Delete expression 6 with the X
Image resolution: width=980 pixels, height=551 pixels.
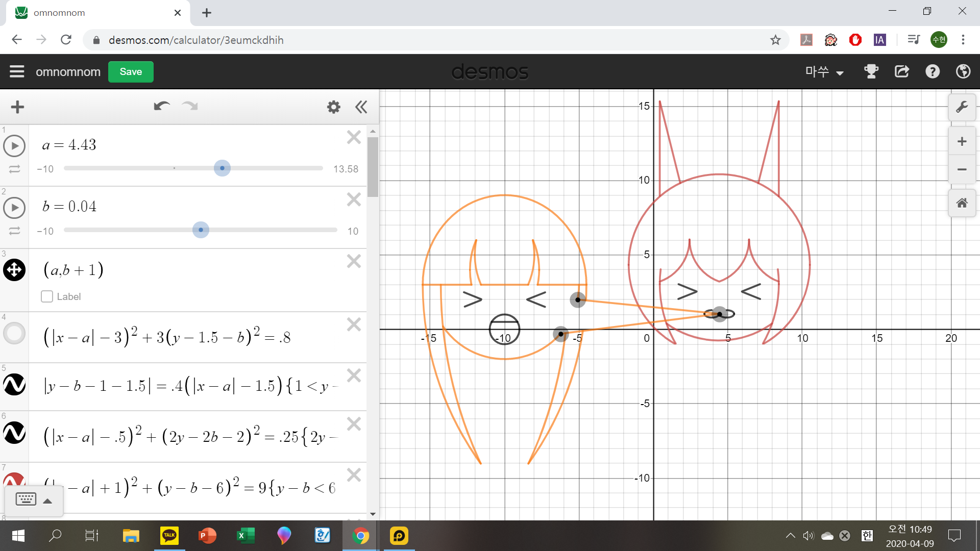pos(354,424)
